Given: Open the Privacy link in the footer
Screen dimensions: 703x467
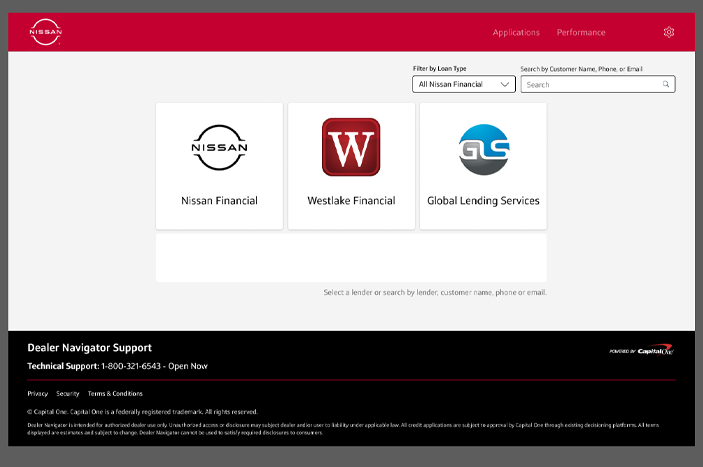Looking at the screenshot, I should [x=37, y=394].
